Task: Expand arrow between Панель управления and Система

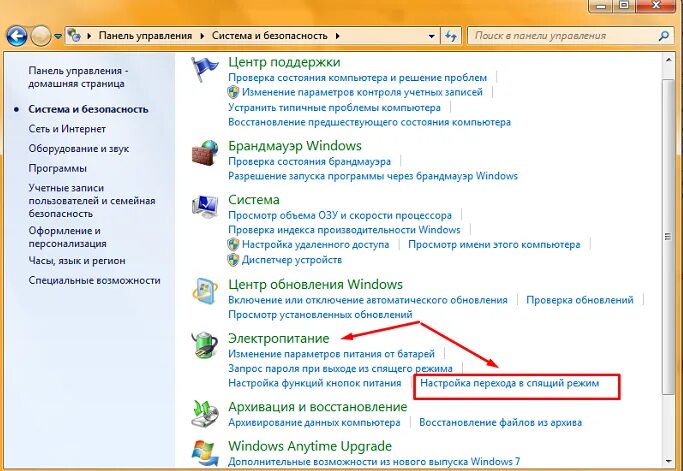Action: (x=202, y=36)
